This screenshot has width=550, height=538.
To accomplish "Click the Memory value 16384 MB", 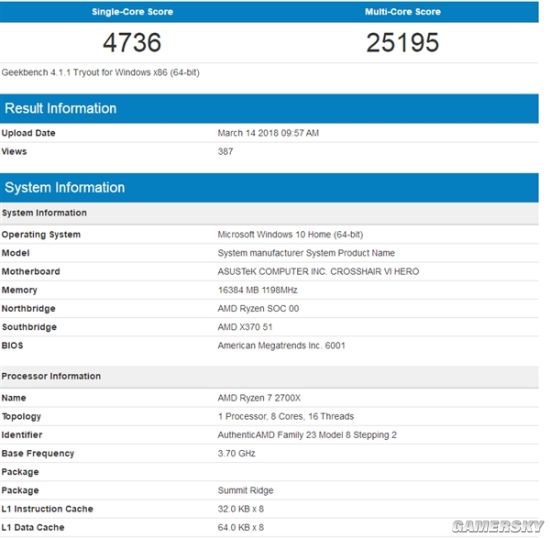I will (257, 290).
